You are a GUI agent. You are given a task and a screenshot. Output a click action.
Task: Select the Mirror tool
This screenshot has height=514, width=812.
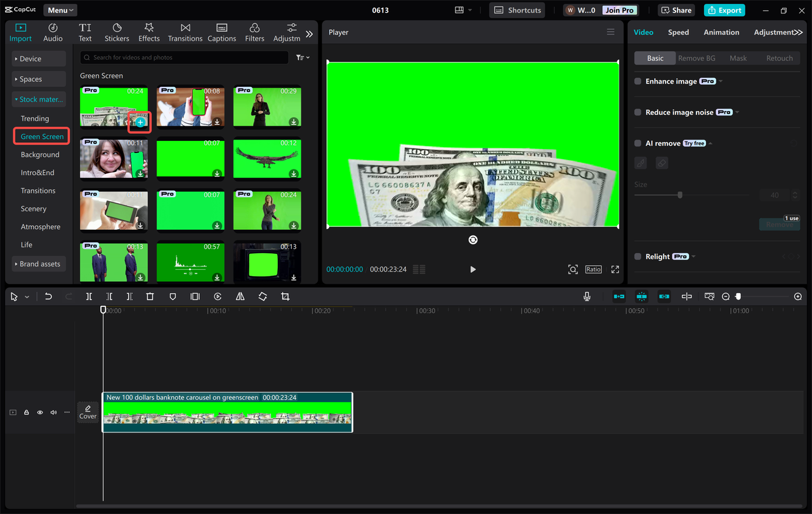pyautogui.click(x=240, y=296)
